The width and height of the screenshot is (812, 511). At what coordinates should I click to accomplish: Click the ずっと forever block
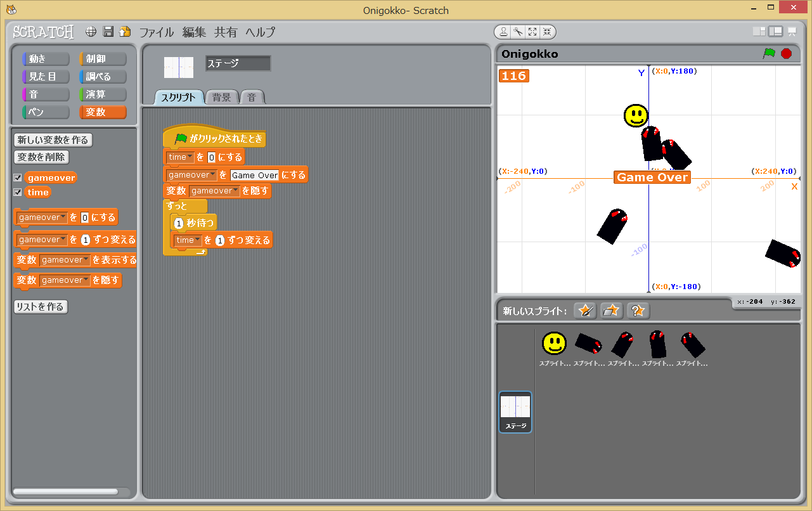tap(184, 206)
